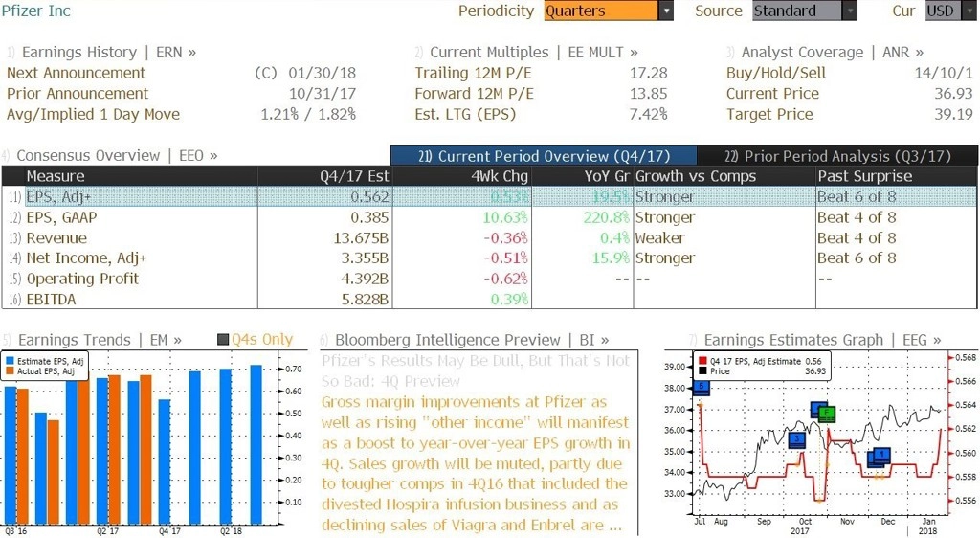Click blue marker at July on estimates graph
This screenshot has width=980, height=538.
tap(702, 387)
